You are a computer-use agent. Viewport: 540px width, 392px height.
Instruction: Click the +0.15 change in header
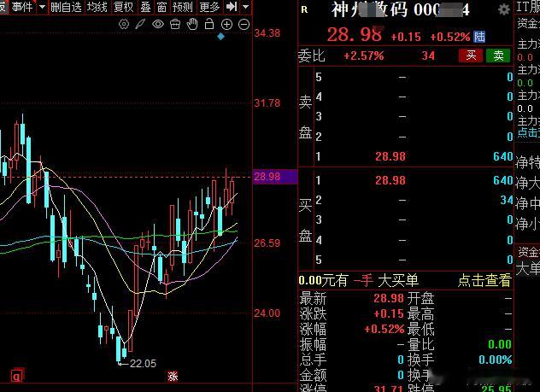(x=406, y=37)
